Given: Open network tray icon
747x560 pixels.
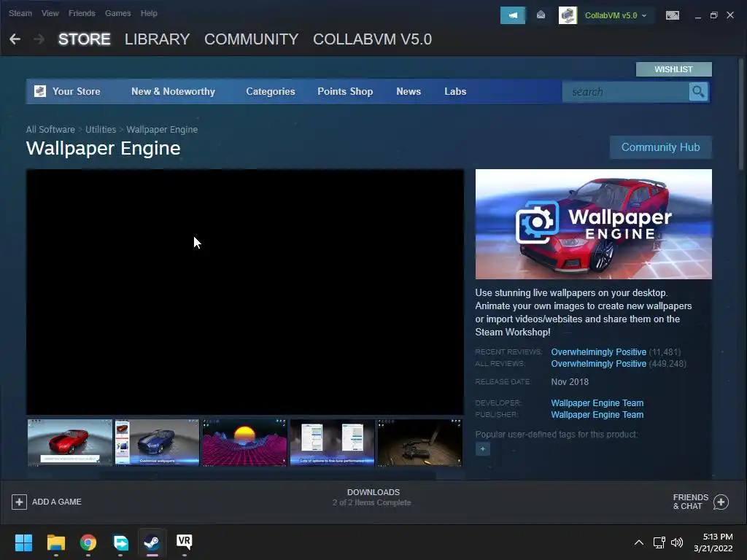Looking at the screenshot, I should pos(659,542).
